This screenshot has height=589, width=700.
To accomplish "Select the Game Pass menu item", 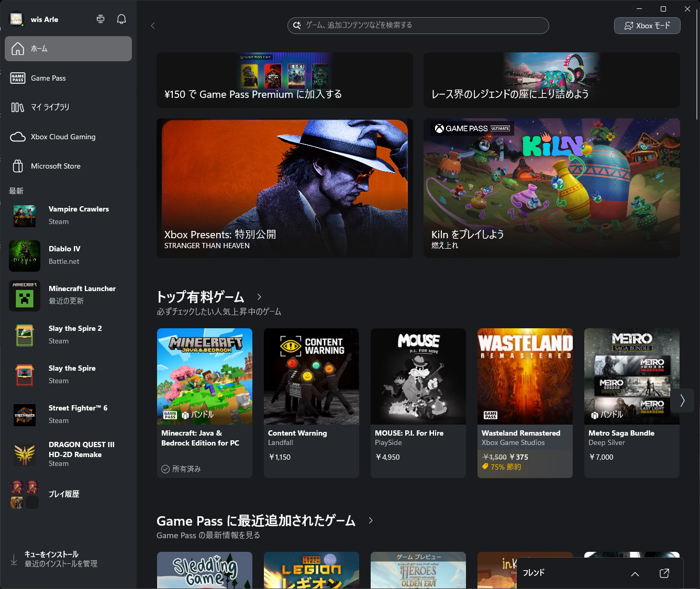I will (68, 78).
